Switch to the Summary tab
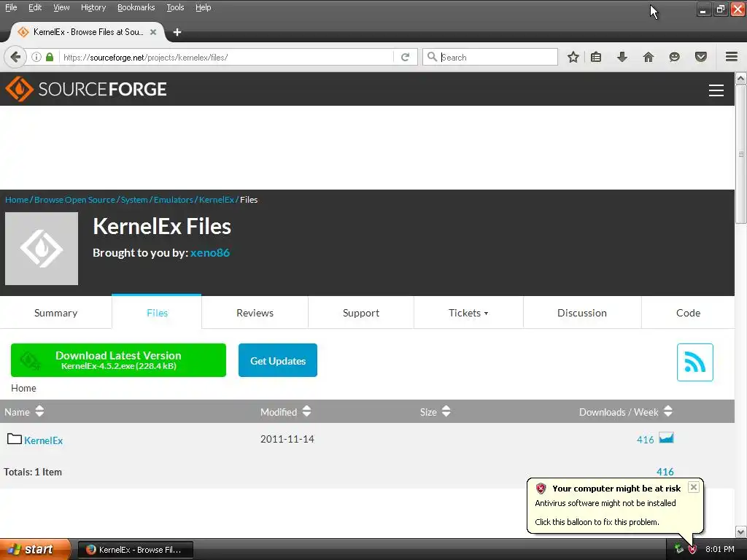The height and width of the screenshot is (560, 747). tap(55, 313)
